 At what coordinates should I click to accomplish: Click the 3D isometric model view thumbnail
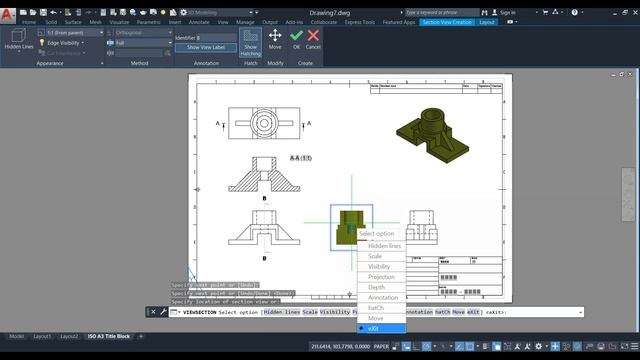click(433, 136)
